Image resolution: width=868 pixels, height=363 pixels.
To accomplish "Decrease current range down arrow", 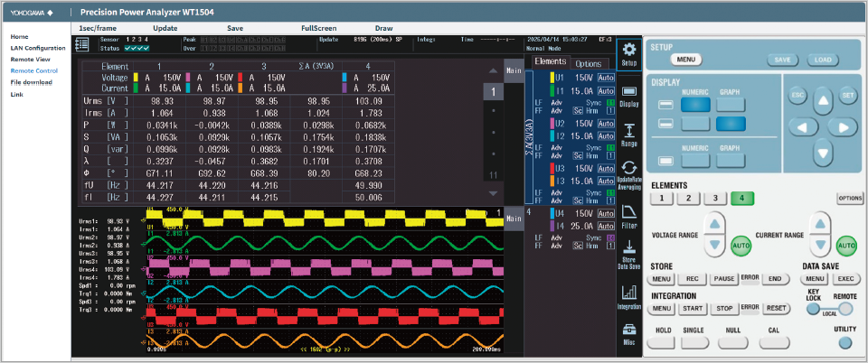I will pos(820,244).
